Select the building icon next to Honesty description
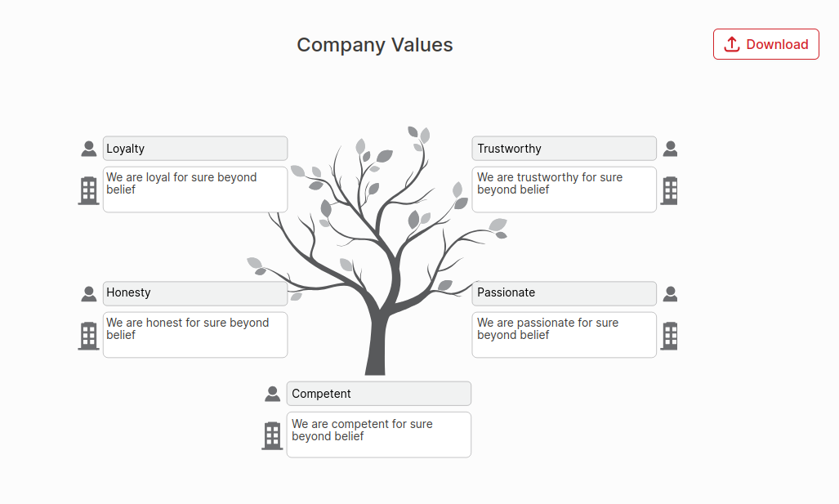Image resolution: width=839 pixels, height=504 pixels. (x=88, y=335)
